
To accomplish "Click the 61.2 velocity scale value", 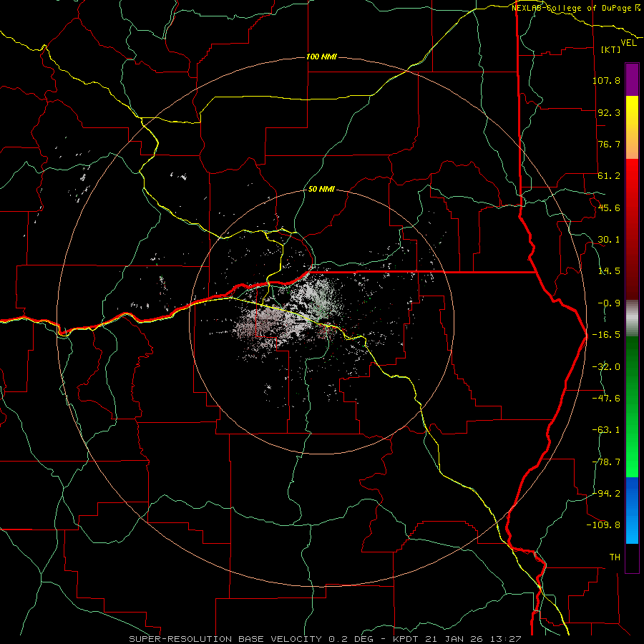I will pos(609,176).
